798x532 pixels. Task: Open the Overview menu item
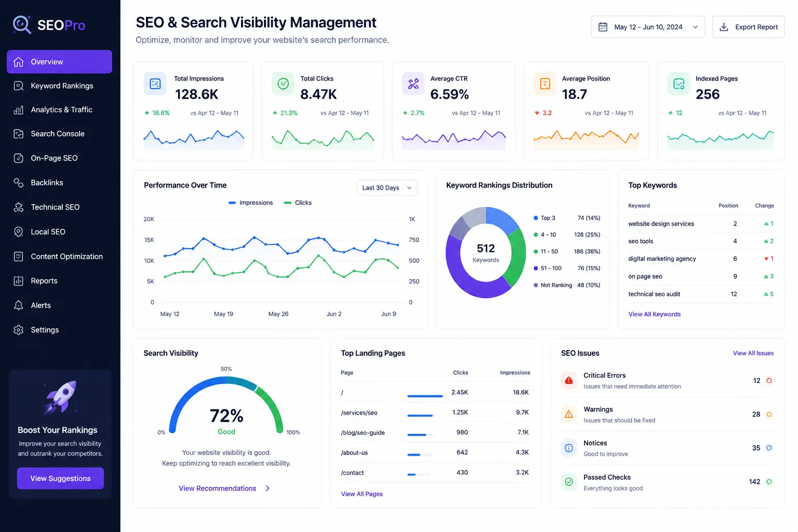click(59, 62)
